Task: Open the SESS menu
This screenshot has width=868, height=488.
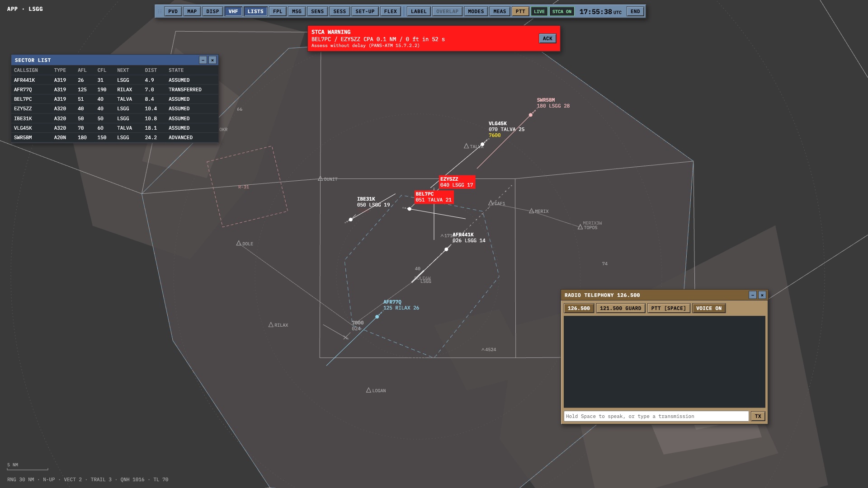Action: (x=340, y=11)
